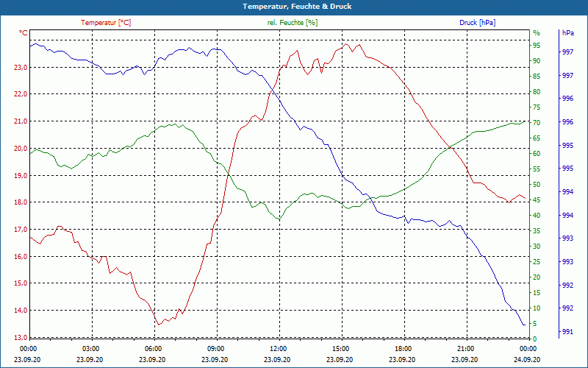Click the "18:00" time axis label

point(402,349)
